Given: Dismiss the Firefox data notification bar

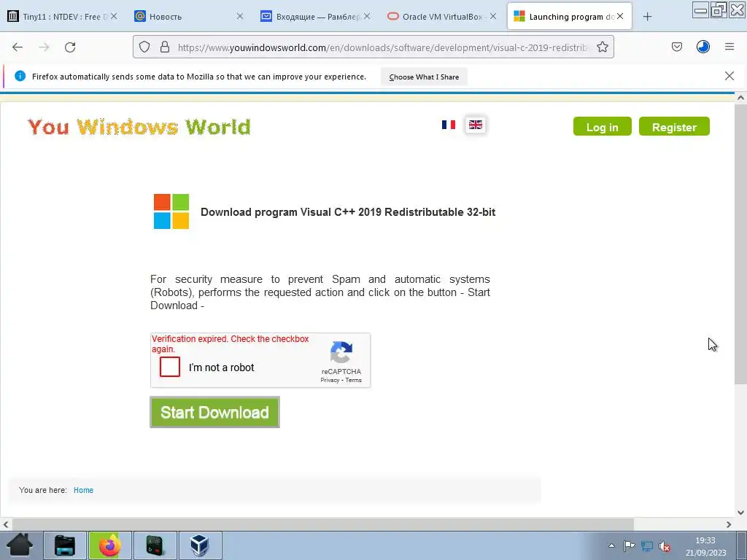Looking at the screenshot, I should 729,76.
